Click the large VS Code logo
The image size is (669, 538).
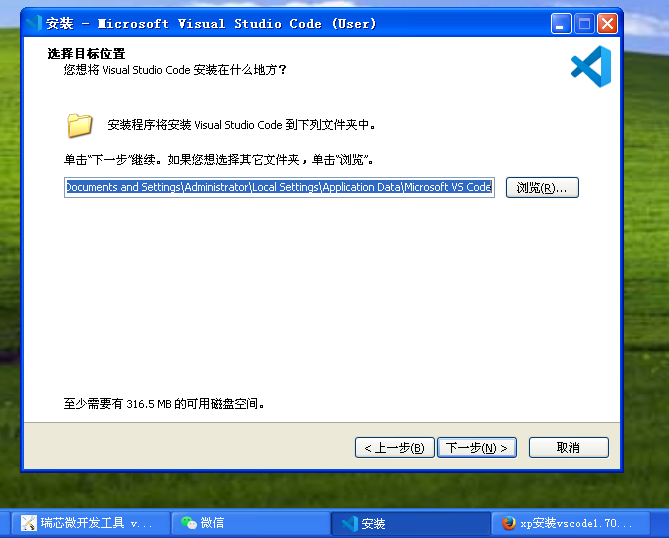590,66
